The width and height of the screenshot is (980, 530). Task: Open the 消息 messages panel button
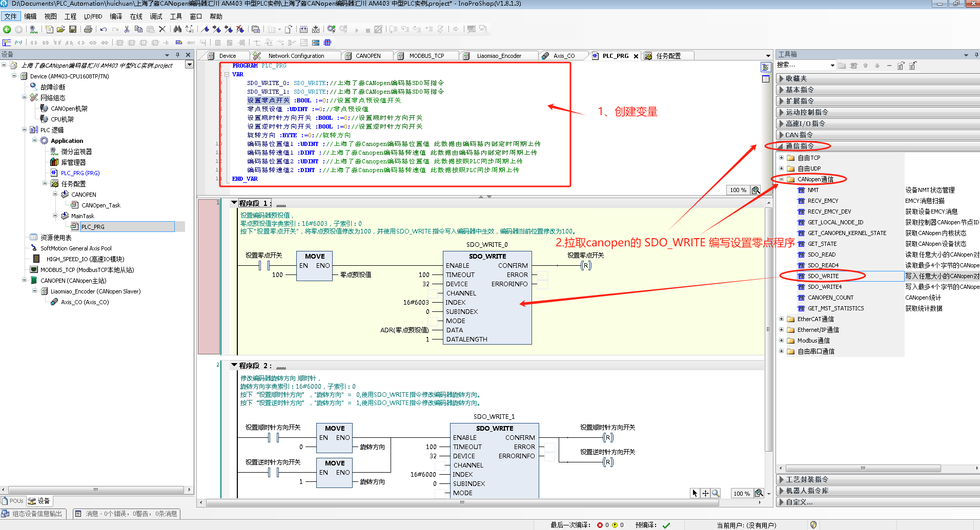tap(126, 514)
